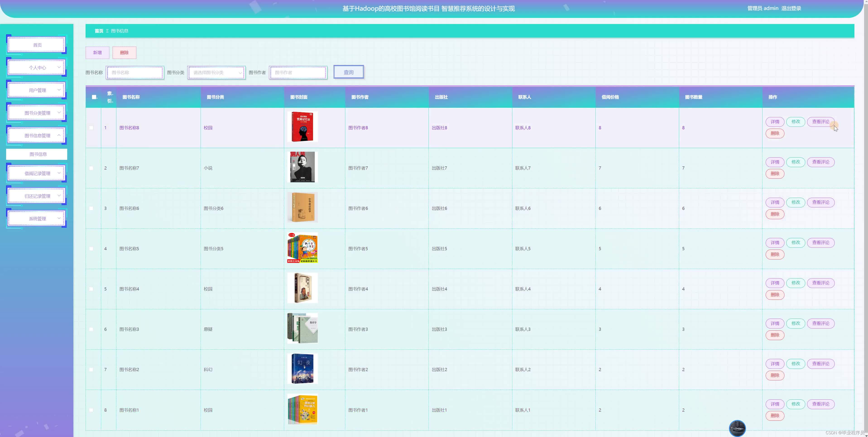Click row 删除 for 图书名称8
Screen dimensions: 868x437
click(x=775, y=133)
